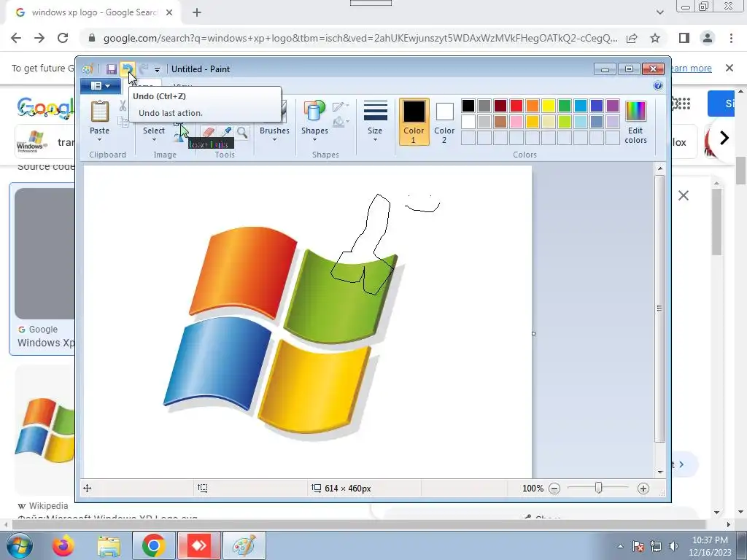Click the Paint zoom slider handle
Screen dimensions: 747x560
pos(599,488)
